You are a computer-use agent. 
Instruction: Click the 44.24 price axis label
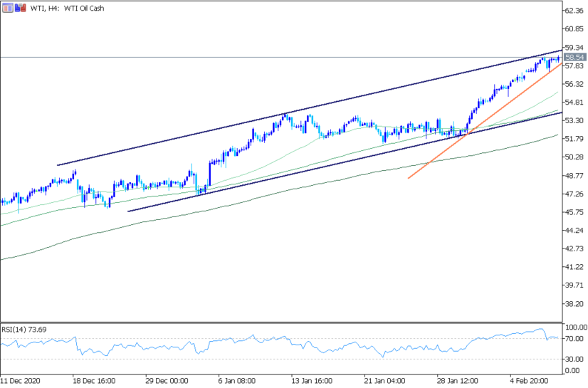tap(574, 231)
